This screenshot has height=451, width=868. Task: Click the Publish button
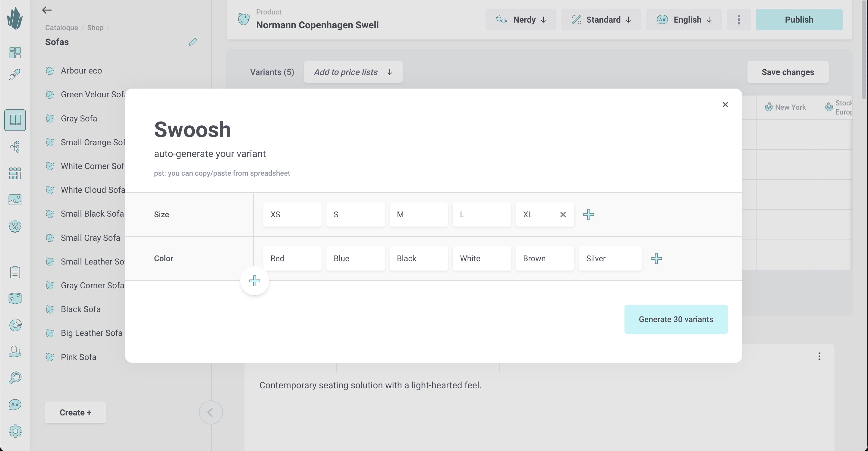(799, 20)
